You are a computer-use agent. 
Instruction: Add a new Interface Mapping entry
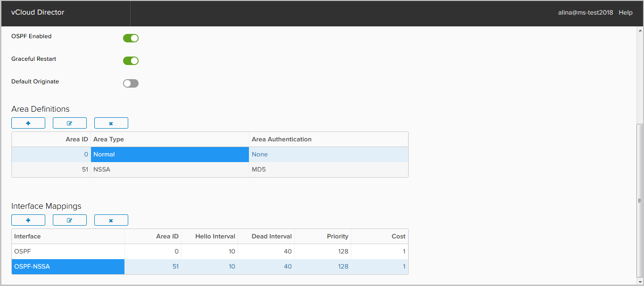pos(28,220)
